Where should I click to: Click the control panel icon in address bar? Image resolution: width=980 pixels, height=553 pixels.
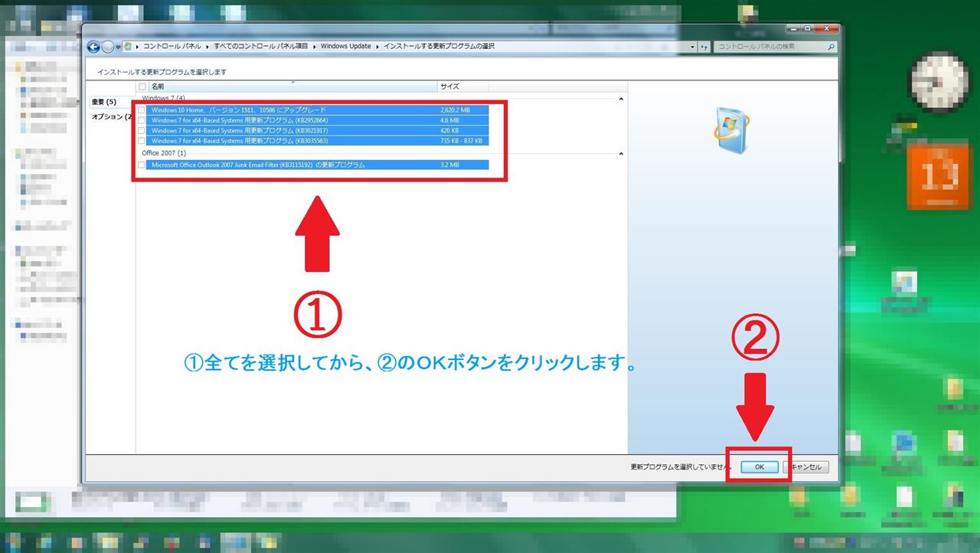coord(128,47)
